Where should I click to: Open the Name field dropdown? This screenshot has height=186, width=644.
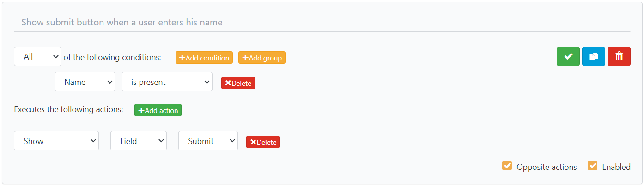pos(85,82)
